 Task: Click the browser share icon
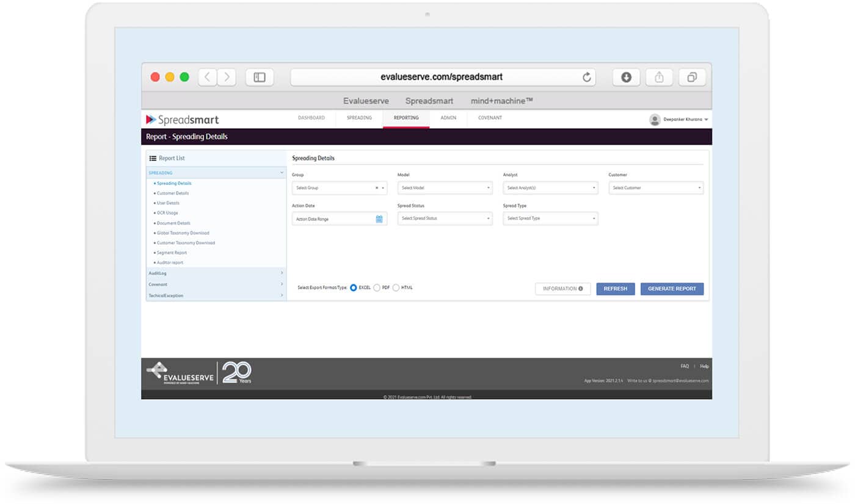coord(659,77)
